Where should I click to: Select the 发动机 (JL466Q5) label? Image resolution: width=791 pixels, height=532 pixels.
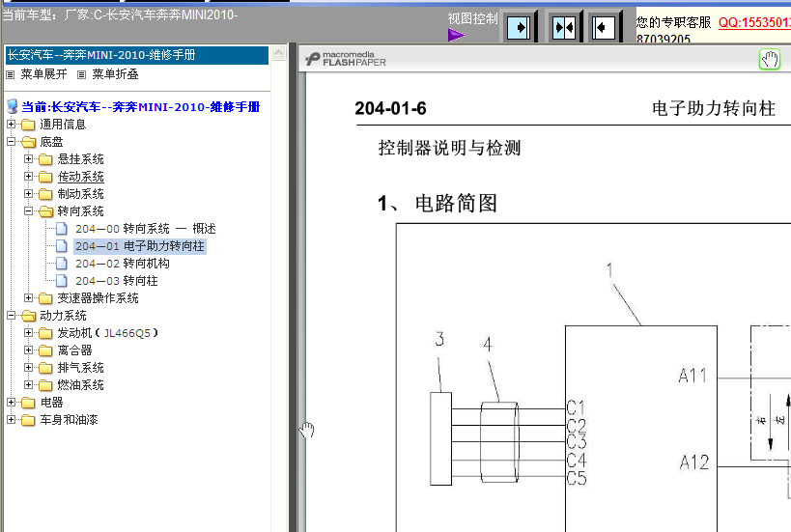point(107,333)
